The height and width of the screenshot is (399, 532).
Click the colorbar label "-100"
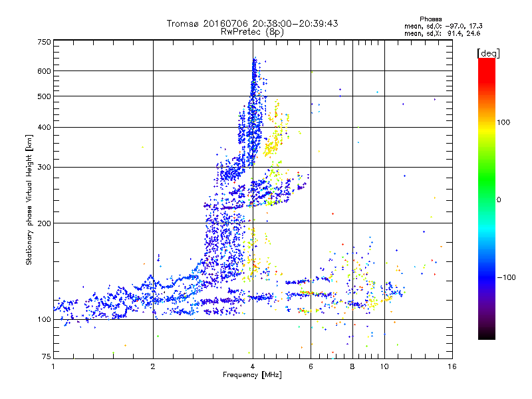point(506,277)
